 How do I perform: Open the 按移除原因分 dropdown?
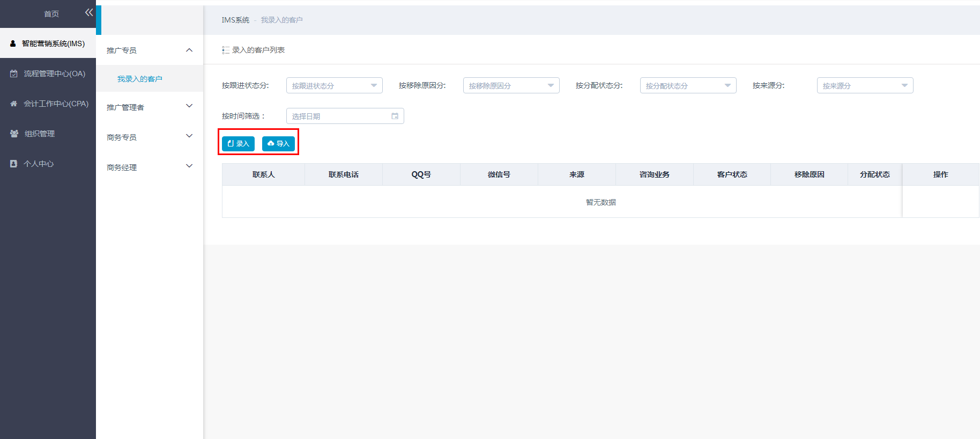pos(511,85)
